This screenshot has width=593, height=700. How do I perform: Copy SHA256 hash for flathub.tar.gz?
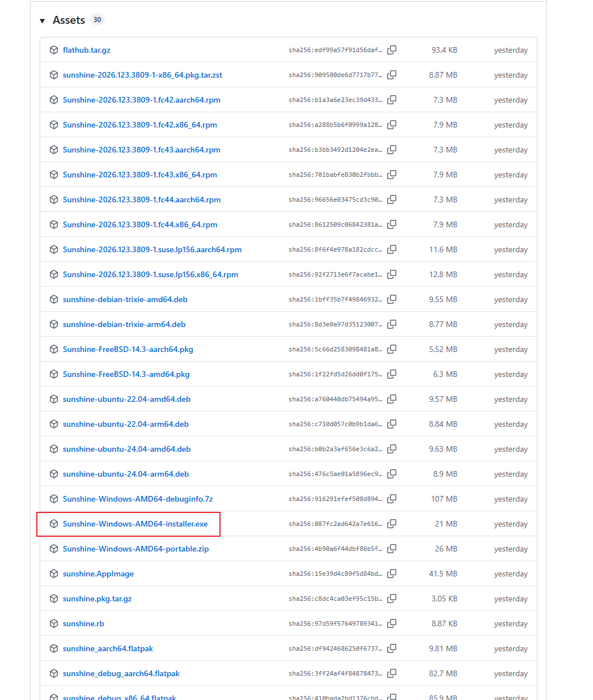(x=392, y=50)
